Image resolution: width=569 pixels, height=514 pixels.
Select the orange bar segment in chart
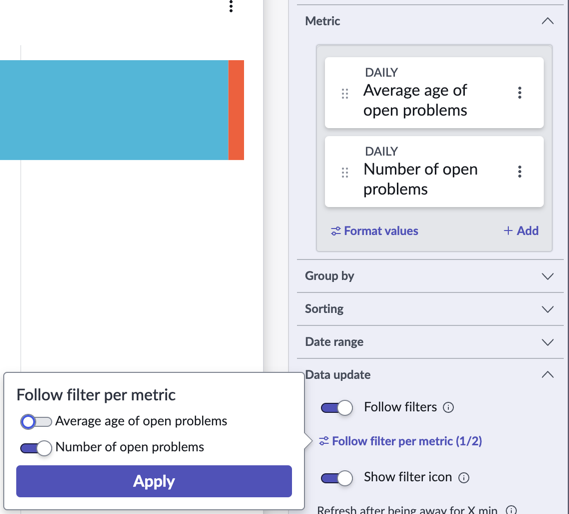pos(236,110)
